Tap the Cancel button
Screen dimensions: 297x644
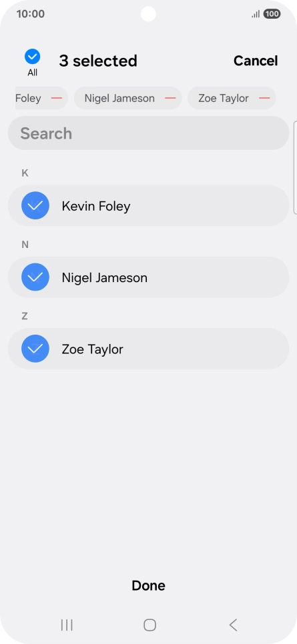256,61
